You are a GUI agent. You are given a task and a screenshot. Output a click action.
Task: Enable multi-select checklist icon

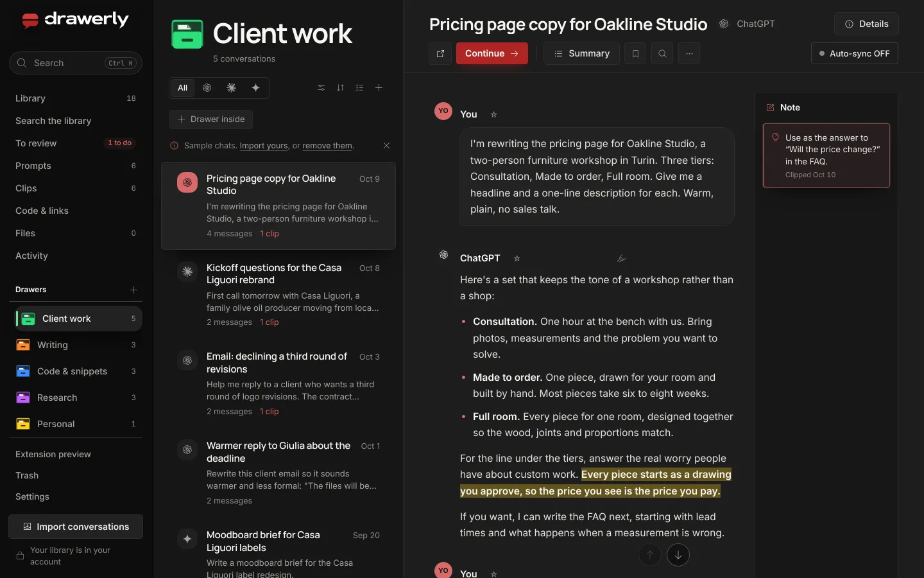pyautogui.click(x=360, y=88)
